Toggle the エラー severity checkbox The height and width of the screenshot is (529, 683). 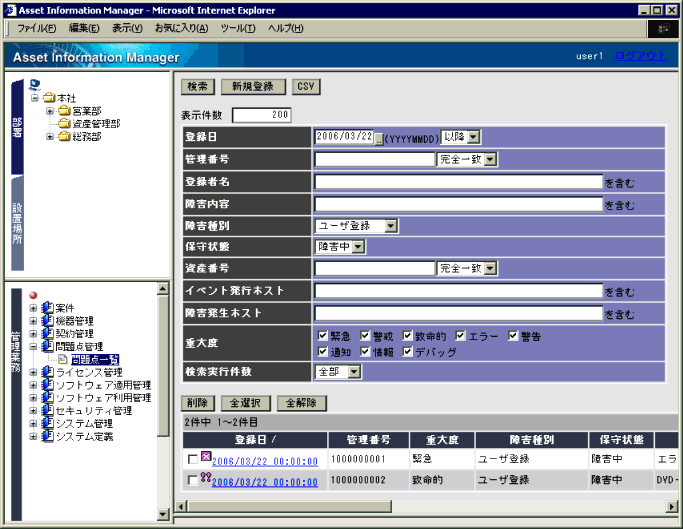[460, 336]
